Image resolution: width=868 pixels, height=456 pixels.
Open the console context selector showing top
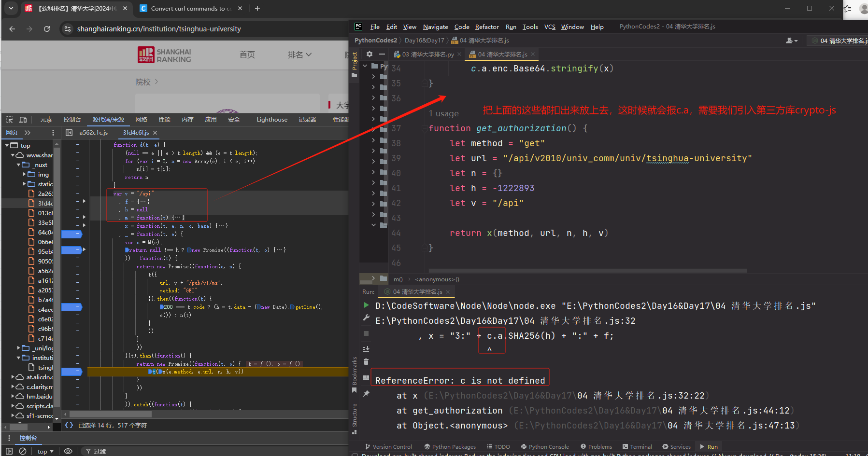click(x=45, y=452)
